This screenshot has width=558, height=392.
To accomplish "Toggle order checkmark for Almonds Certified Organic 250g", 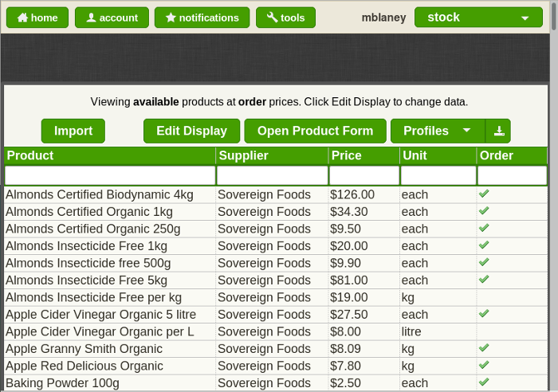I will (x=484, y=228).
